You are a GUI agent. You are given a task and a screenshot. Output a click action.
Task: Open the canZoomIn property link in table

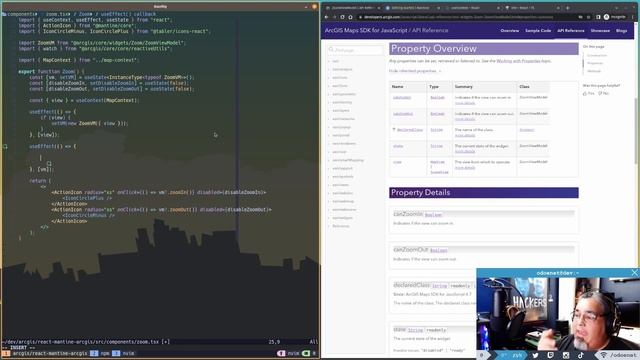tap(402, 98)
